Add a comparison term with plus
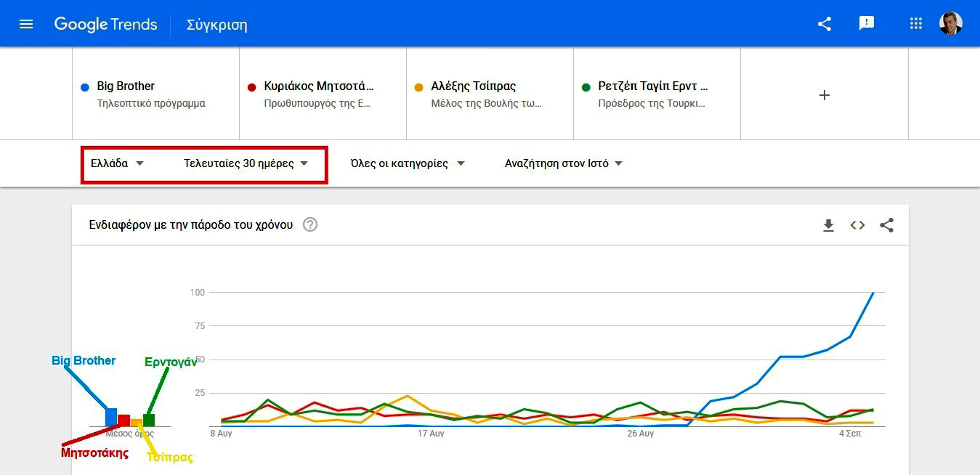The height and width of the screenshot is (475, 980). (825, 95)
